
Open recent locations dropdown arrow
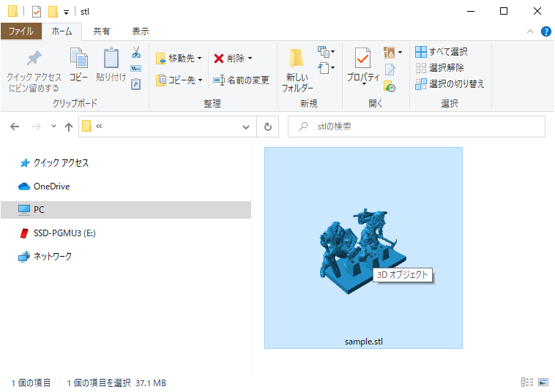(x=53, y=127)
